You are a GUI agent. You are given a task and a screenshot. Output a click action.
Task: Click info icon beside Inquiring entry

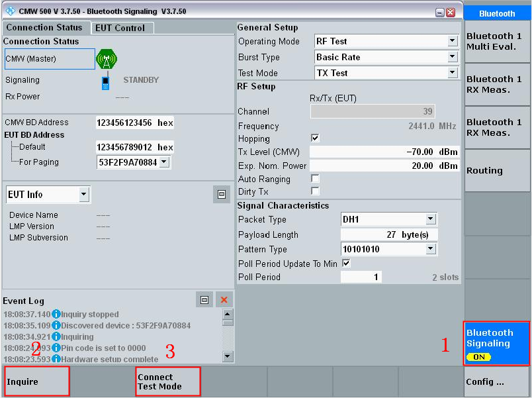point(56,336)
